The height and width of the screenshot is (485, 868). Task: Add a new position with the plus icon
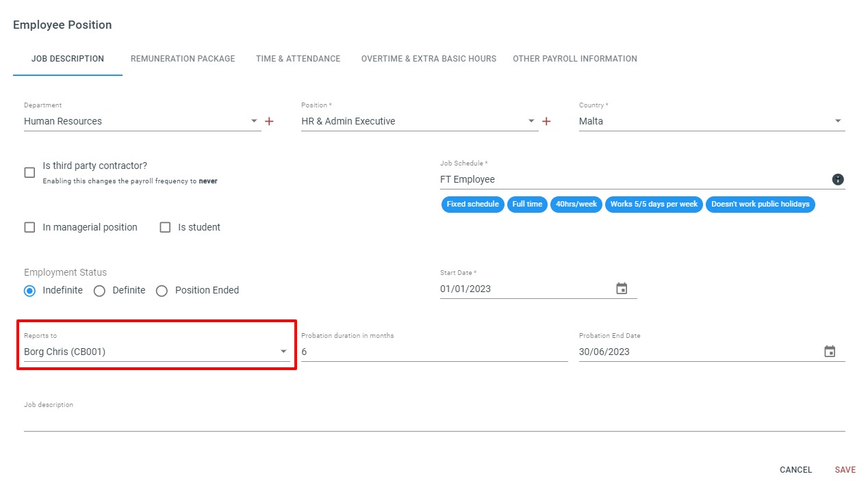[x=546, y=121]
